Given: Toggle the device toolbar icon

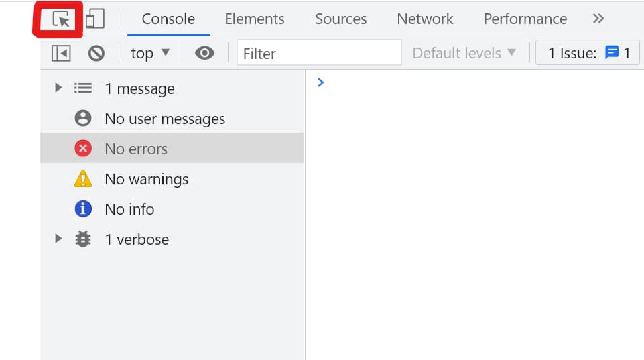Looking at the screenshot, I should (x=95, y=19).
